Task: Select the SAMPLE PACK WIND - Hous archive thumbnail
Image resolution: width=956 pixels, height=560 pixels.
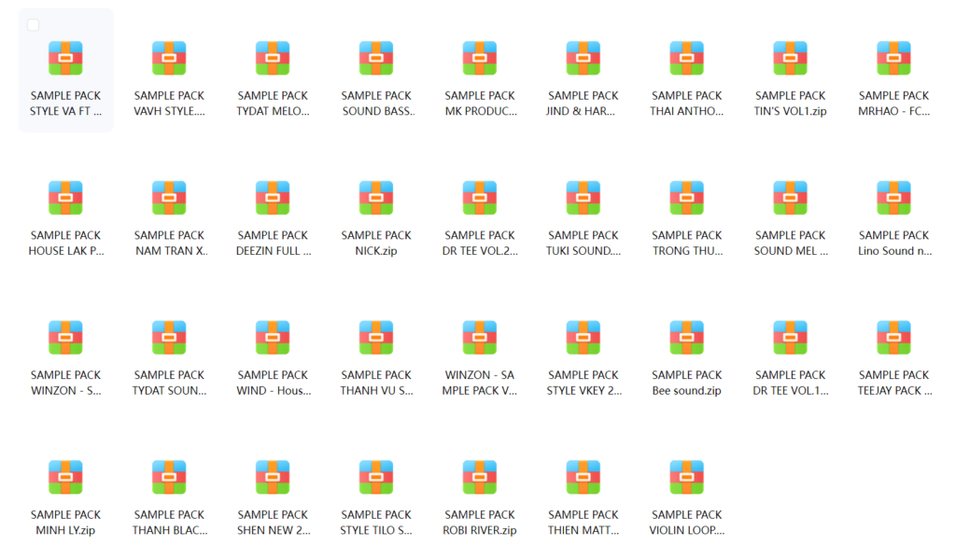Action: point(273,338)
